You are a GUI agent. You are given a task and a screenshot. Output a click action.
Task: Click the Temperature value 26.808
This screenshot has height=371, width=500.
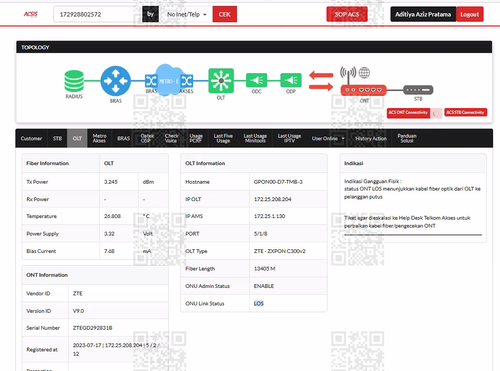112,216
